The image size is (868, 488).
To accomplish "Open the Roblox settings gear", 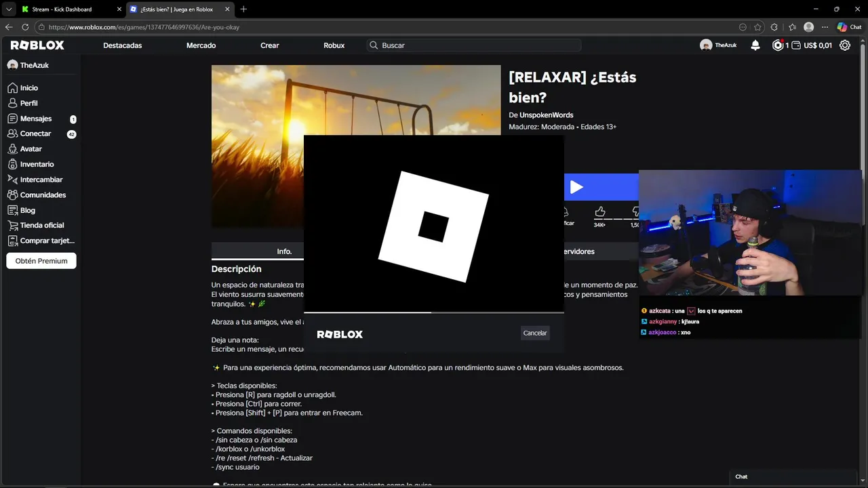I will pyautogui.click(x=845, y=45).
